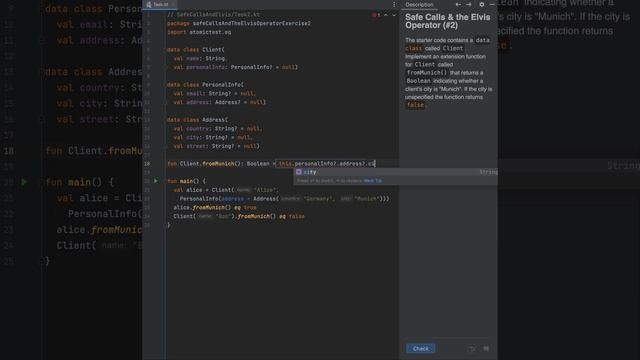
Task: Click the red error indicator in editor
Action: 376,15
